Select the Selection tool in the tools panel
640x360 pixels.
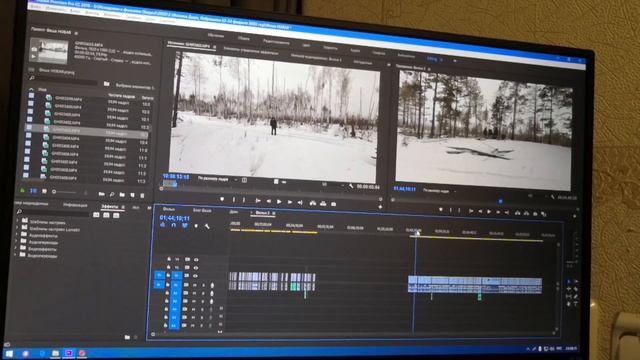point(569,282)
